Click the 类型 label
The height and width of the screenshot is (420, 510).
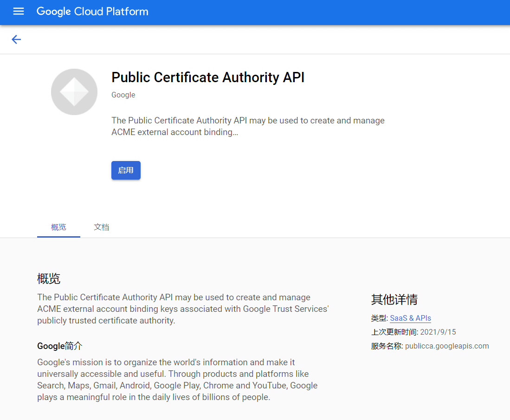click(379, 318)
